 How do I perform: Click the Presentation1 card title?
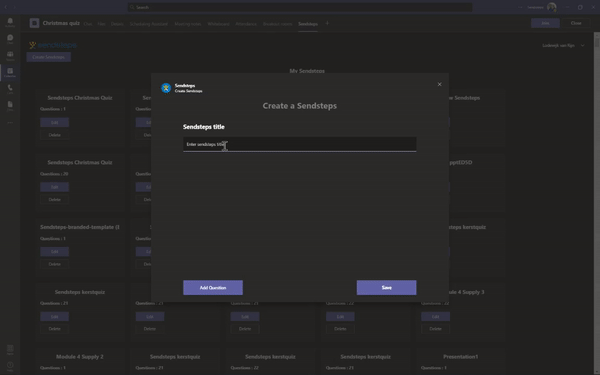tap(460, 357)
